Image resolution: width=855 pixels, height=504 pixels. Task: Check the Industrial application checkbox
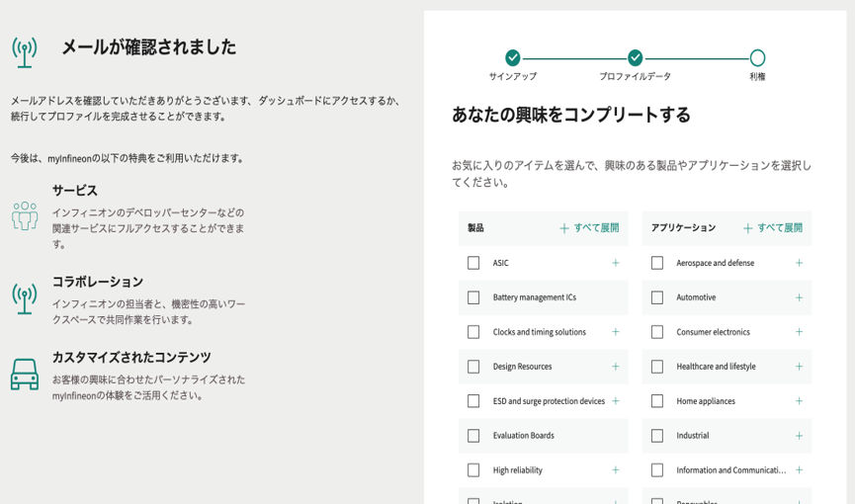click(x=657, y=435)
